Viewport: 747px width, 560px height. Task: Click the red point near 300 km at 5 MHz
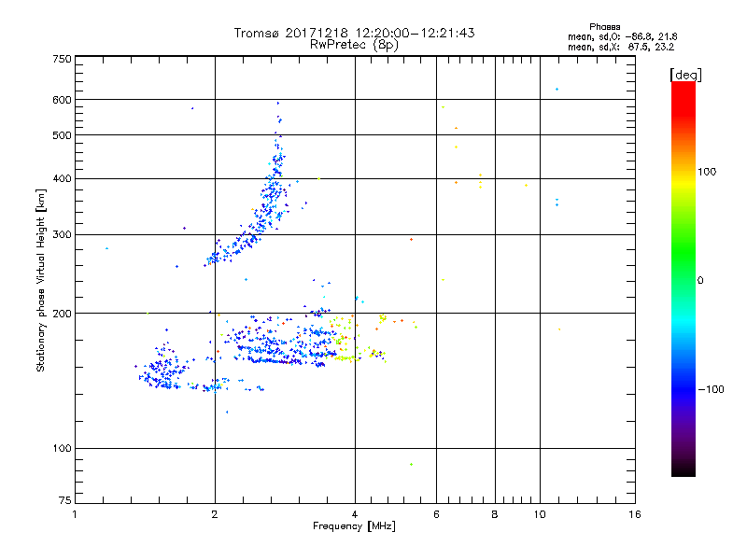411,240
